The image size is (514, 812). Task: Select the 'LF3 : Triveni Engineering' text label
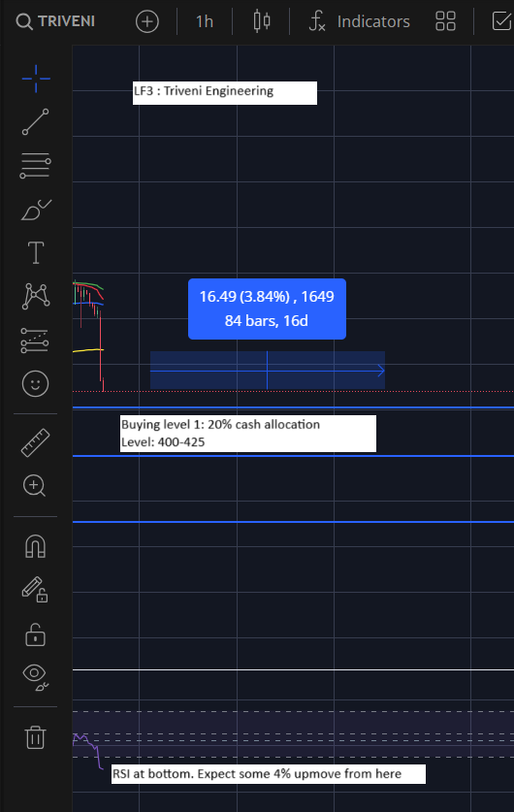225,93
